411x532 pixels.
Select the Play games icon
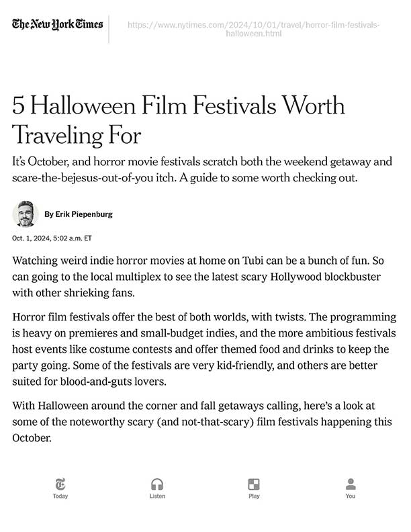(254, 484)
